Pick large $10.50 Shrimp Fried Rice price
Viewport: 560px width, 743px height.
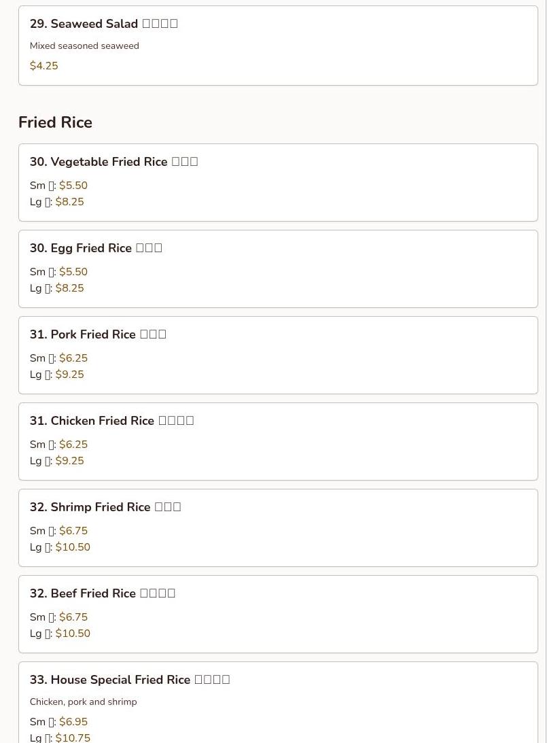[x=73, y=547]
